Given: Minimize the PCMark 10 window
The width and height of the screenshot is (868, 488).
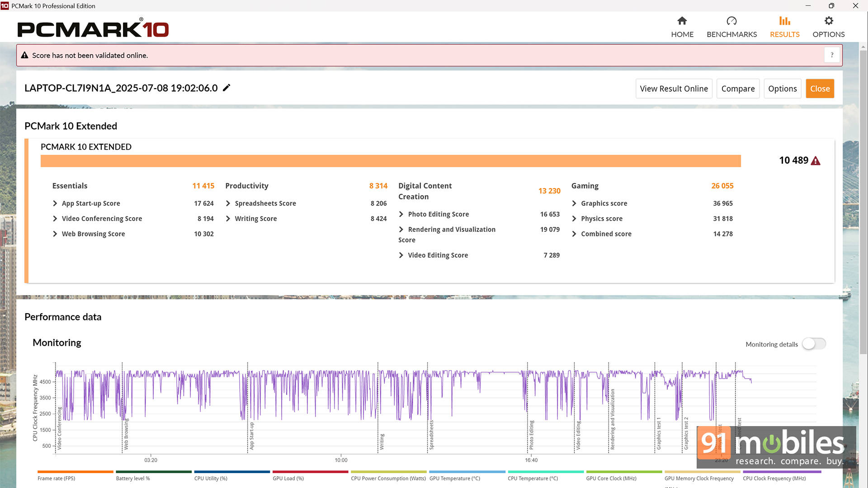Looking at the screenshot, I should [808, 6].
